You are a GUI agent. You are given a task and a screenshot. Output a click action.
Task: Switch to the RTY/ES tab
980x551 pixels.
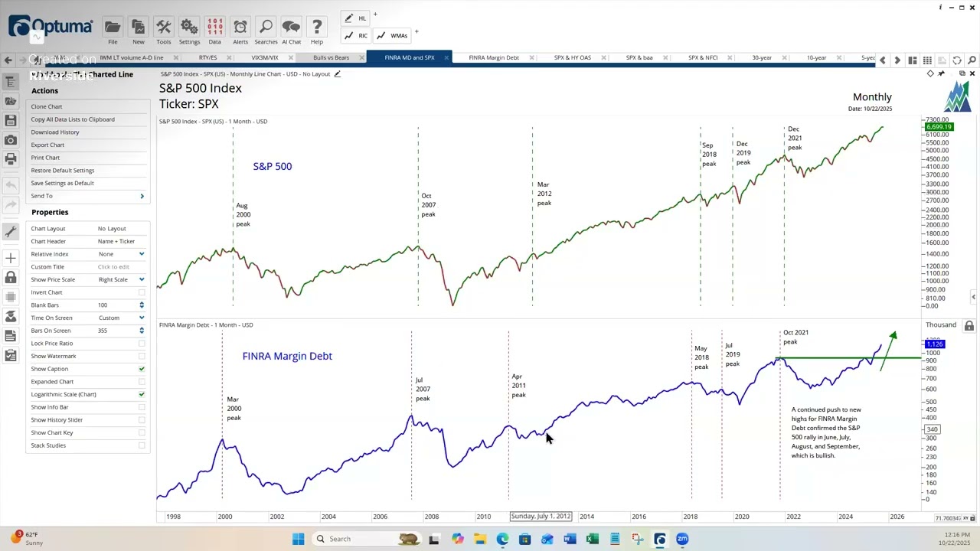click(x=207, y=57)
